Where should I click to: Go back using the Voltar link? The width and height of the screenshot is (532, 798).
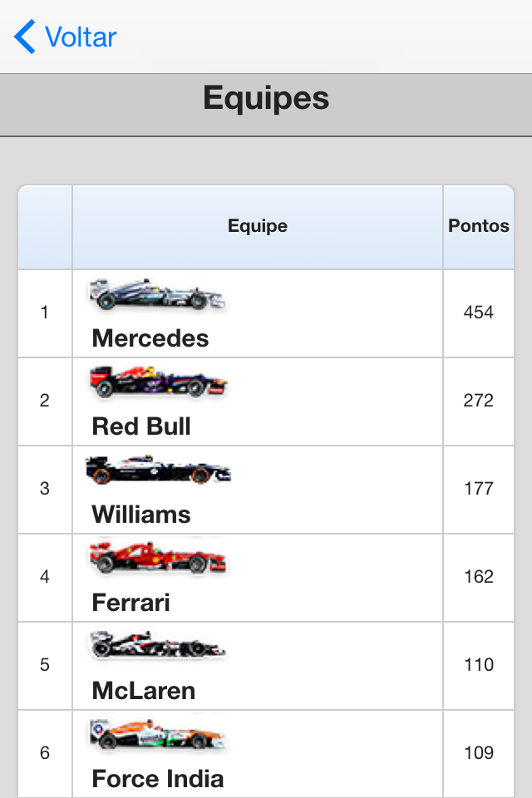pos(81,37)
